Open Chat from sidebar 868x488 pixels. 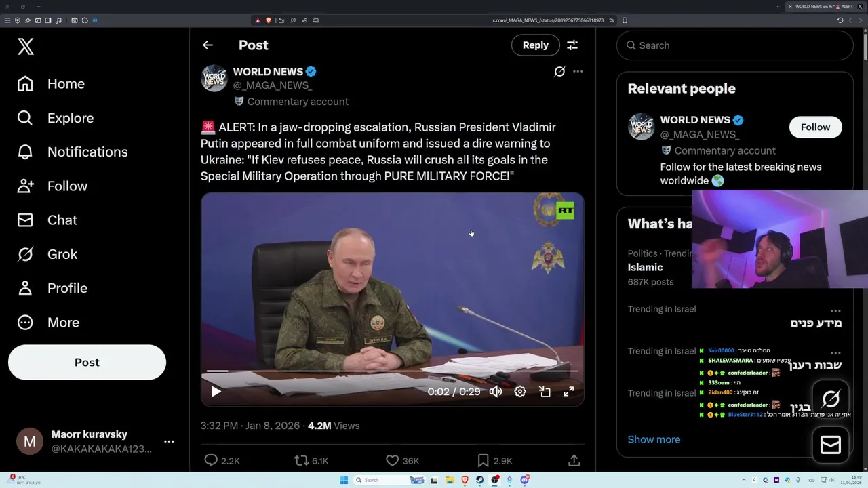tap(47, 220)
